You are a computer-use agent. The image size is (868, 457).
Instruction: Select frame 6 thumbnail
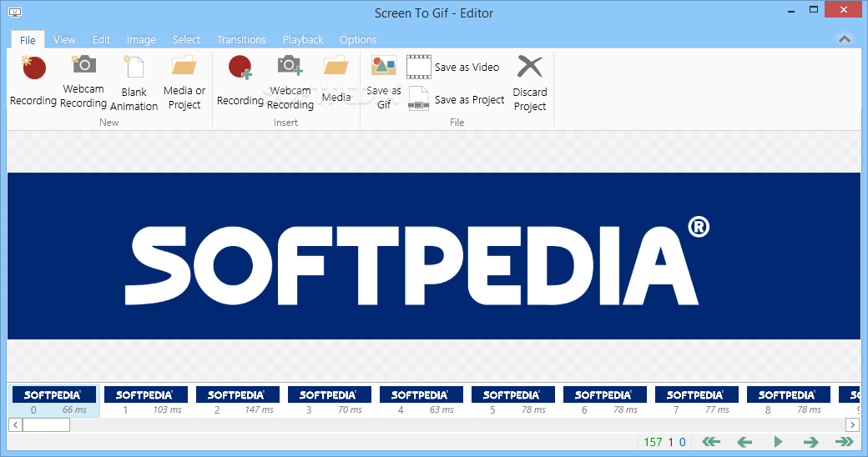click(605, 401)
